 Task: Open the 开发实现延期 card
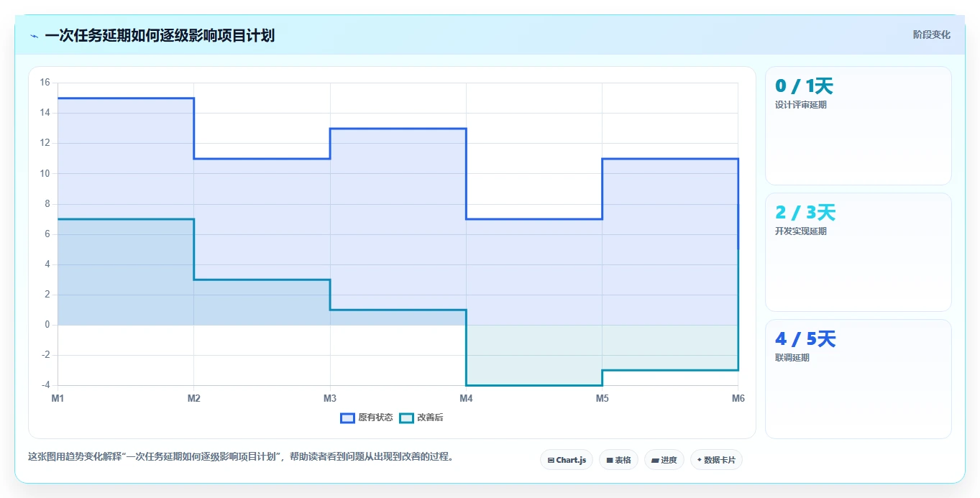858,252
